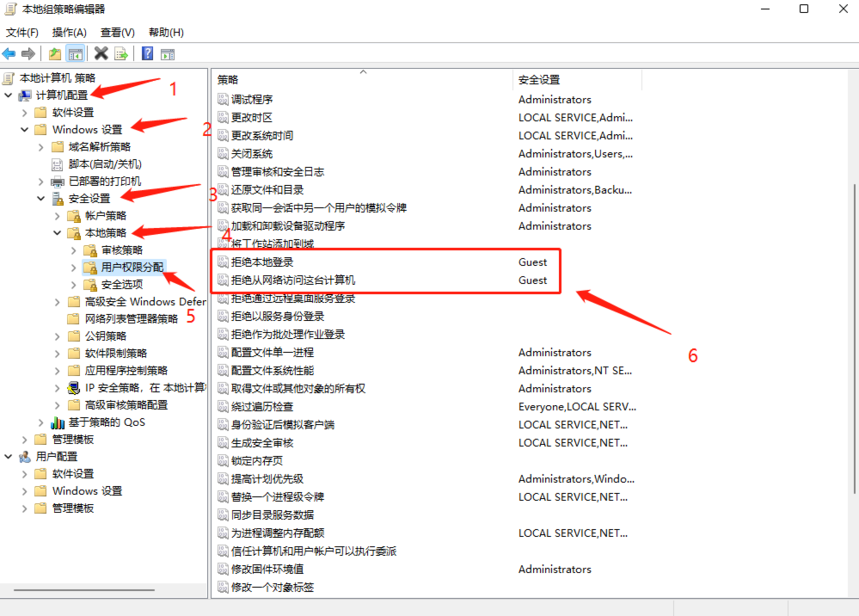
Task: Click the policy icon beside 拒绝本地登录
Action: [222, 262]
